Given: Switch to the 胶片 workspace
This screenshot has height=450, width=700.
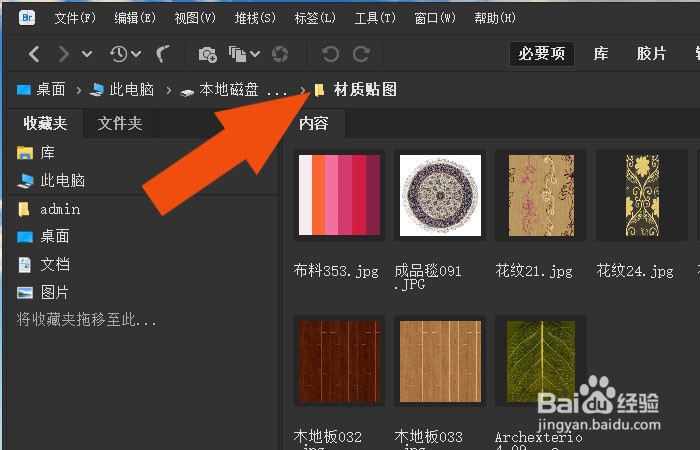Looking at the screenshot, I should point(651,54).
